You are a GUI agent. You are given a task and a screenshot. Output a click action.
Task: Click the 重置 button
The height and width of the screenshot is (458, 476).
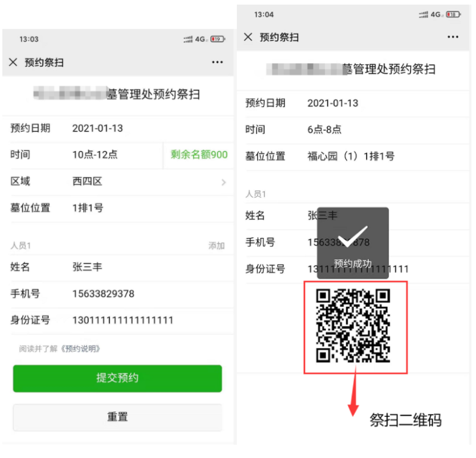pyautogui.click(x=117, y=417)
